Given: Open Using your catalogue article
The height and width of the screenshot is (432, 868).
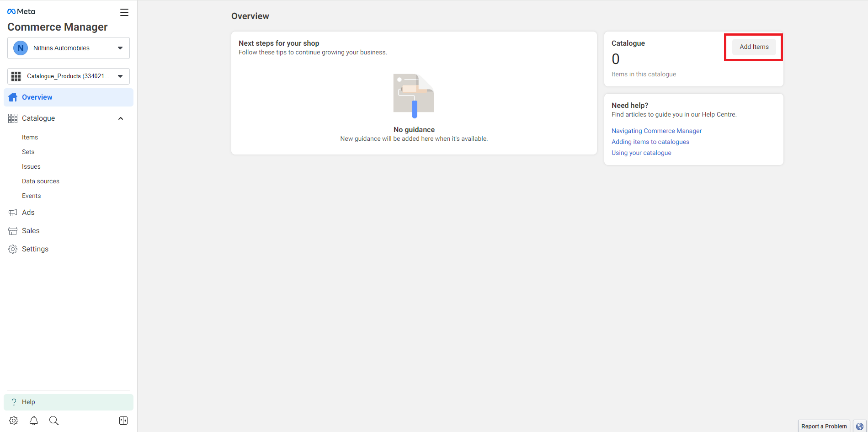Looking at the screenshot, I should pos(641,153).
